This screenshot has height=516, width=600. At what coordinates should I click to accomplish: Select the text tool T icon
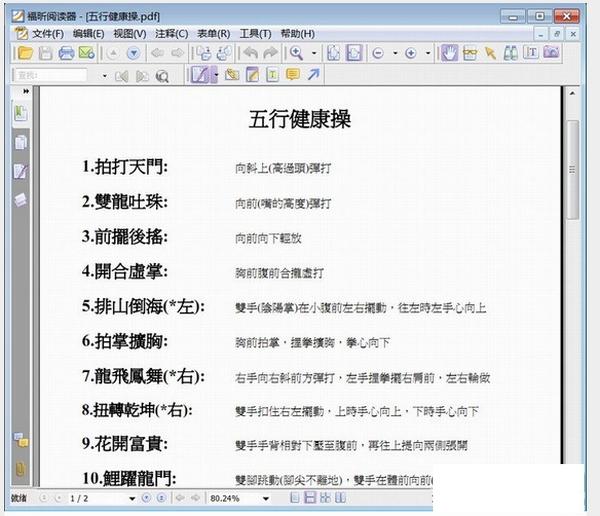tap(531, 52)
